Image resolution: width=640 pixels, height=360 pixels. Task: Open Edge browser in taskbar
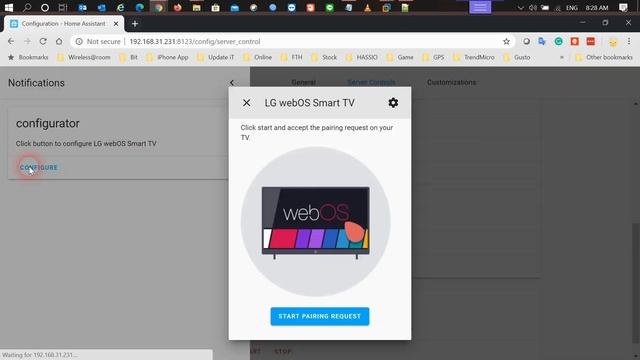[139, 7]
